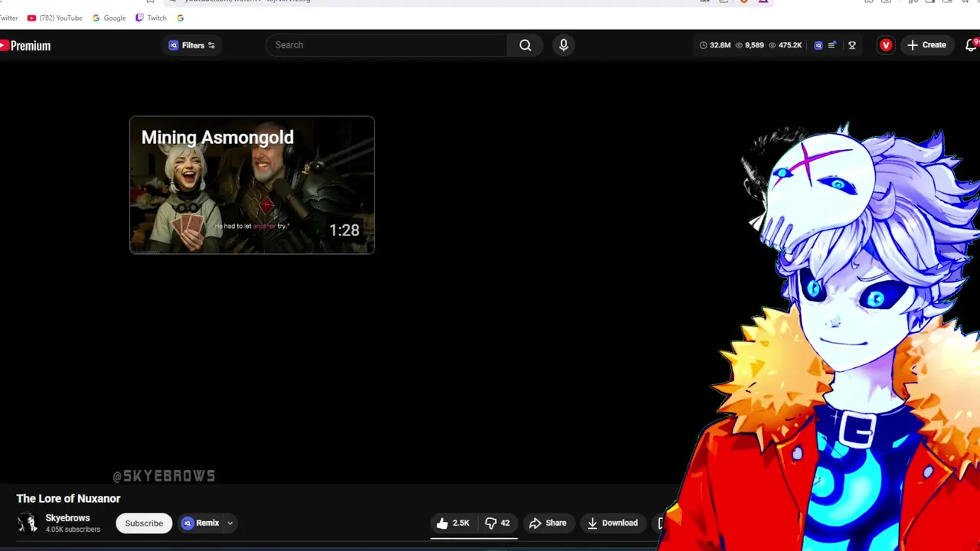
Task: Click the Create button
Action: [926, 45]
